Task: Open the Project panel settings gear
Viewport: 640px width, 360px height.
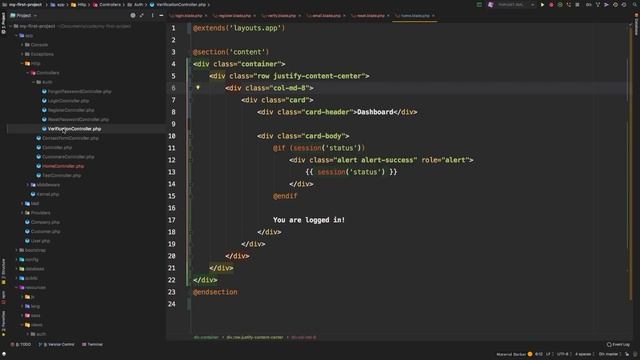Action: click(133, 16)
